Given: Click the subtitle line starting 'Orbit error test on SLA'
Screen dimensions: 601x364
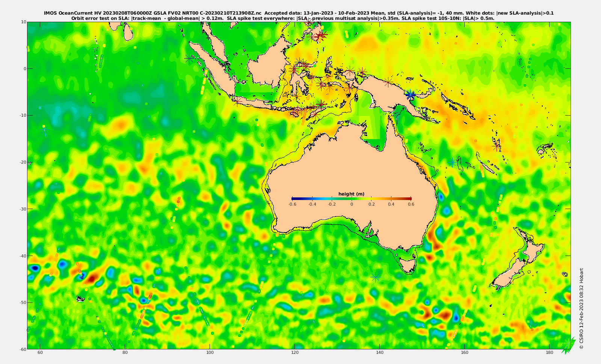Looking at the screenshot, I should (283, 18).
